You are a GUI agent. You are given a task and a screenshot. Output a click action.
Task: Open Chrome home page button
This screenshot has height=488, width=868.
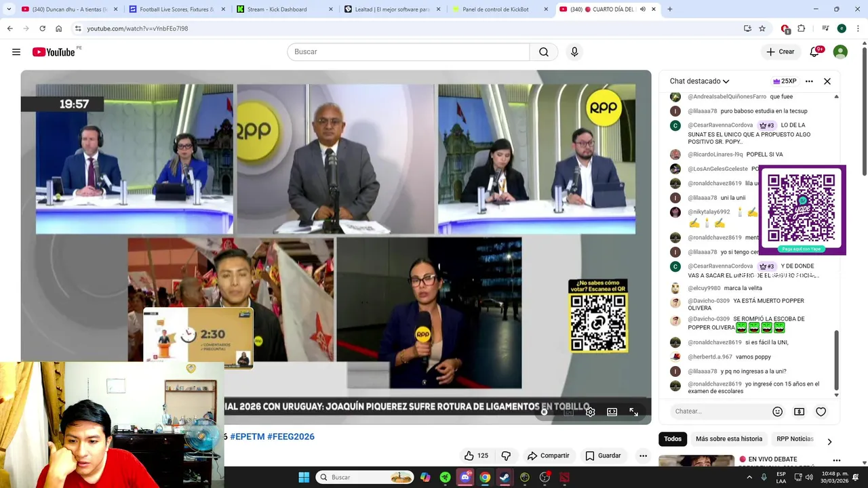tap(59, 28)
